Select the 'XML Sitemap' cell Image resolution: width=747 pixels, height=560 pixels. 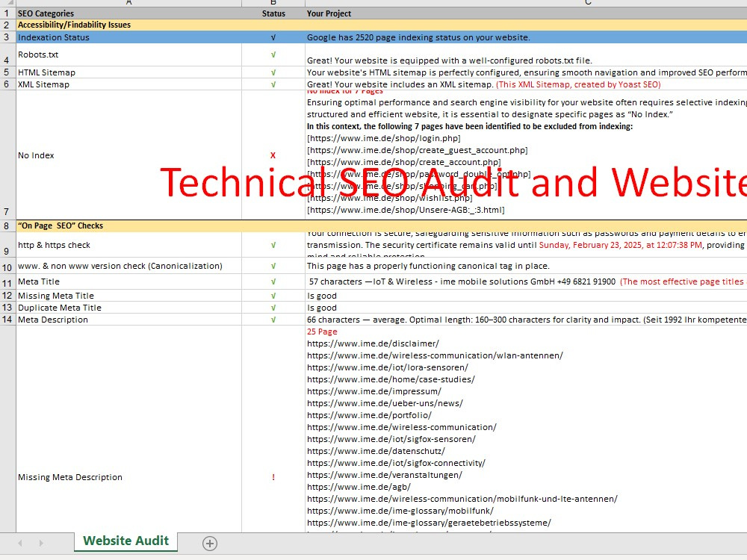pyautogui.click(x=128, y=84)
